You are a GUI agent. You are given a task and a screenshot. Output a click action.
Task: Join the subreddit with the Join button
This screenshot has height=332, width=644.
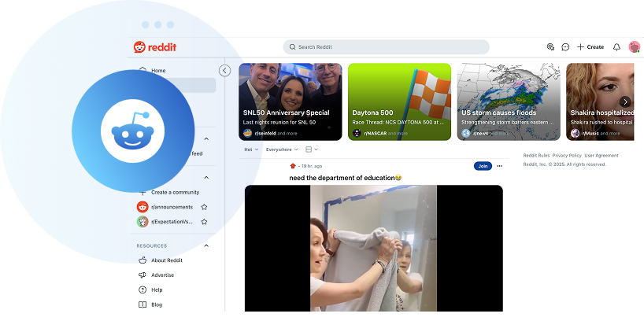click(483, 166)
